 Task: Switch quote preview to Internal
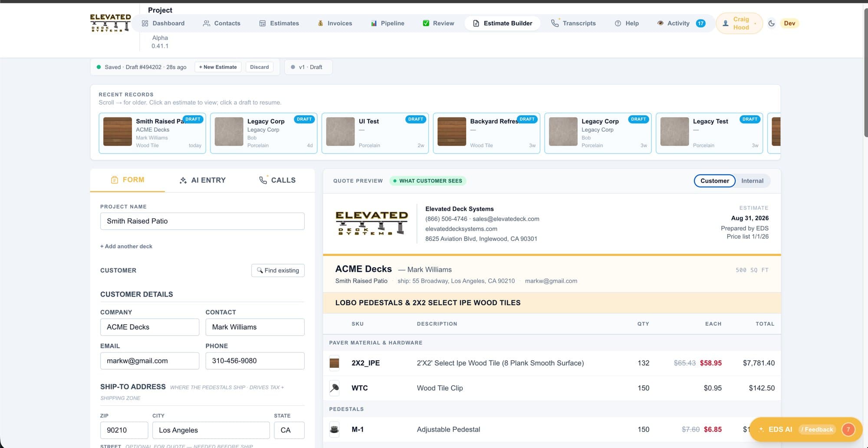tap(752, 181)
